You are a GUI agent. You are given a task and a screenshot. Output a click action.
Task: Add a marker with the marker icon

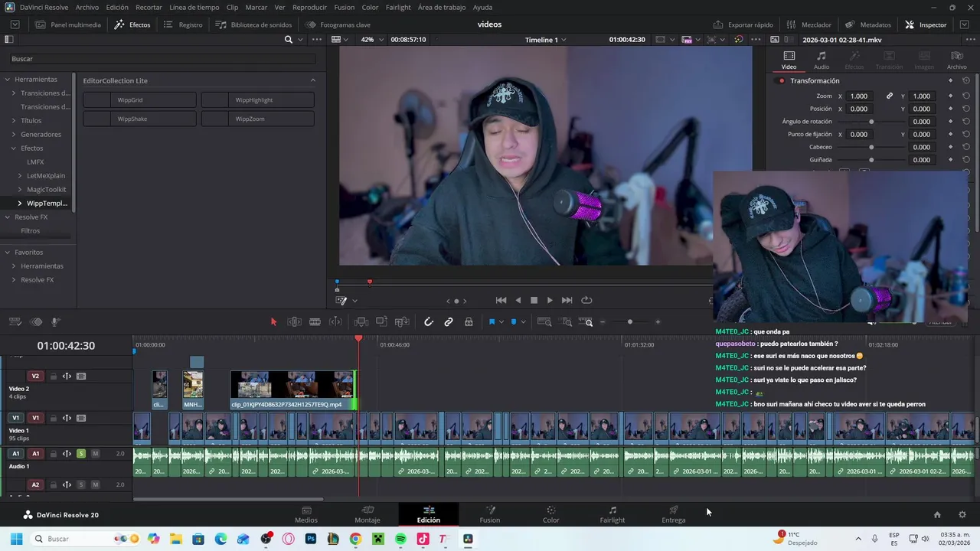pyautogui.click(x=513, y=322)
